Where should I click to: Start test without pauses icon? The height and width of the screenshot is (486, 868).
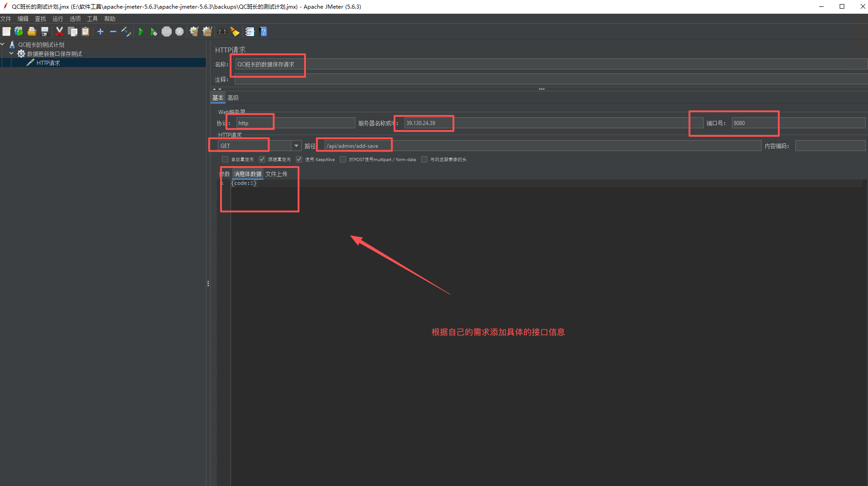[x=154, y=31]
